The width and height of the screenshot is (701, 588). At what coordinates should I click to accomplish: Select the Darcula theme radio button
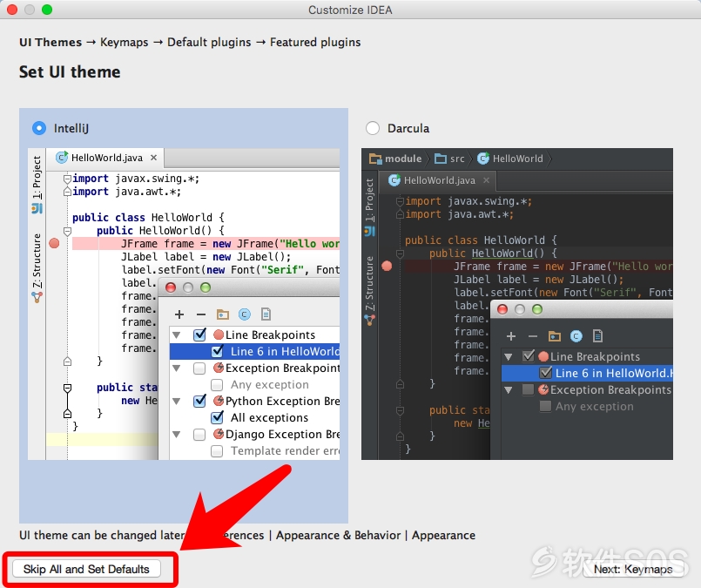[x=373, y=128]
